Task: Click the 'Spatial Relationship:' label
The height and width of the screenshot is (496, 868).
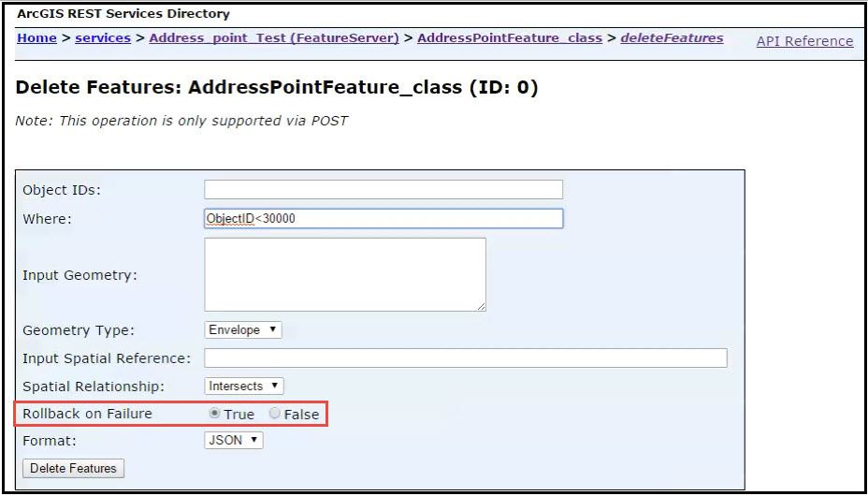Action: tap(94, 387)
